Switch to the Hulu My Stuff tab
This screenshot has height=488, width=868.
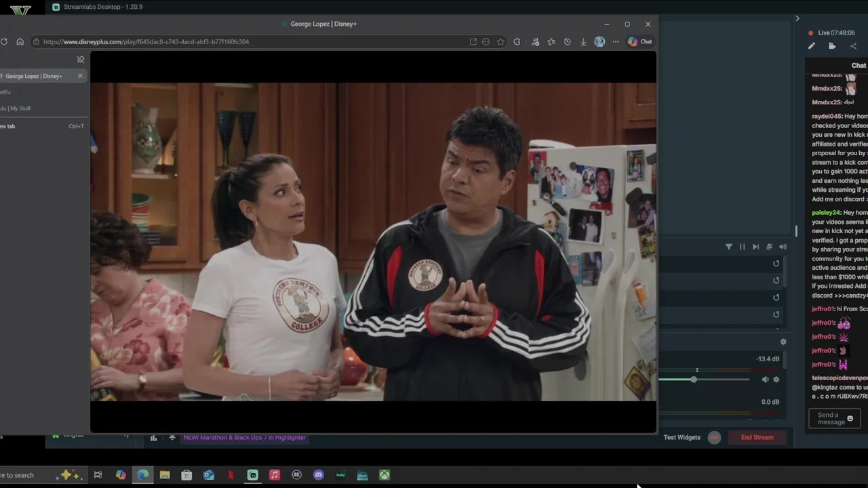(42, 108)
